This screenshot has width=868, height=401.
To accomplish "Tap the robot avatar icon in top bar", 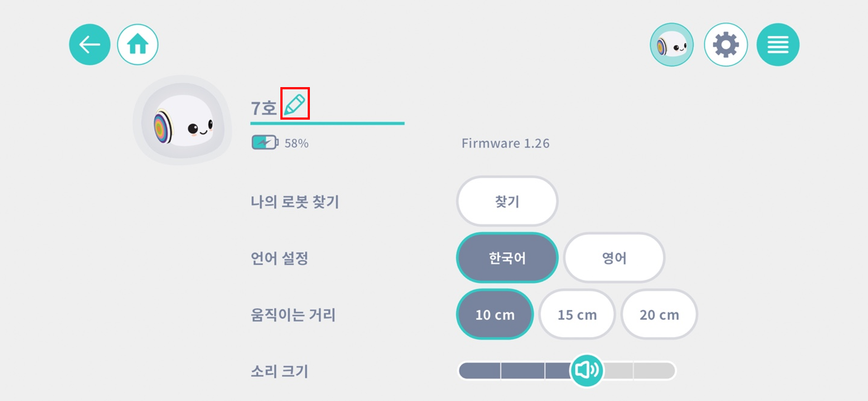I will point(671,45).
